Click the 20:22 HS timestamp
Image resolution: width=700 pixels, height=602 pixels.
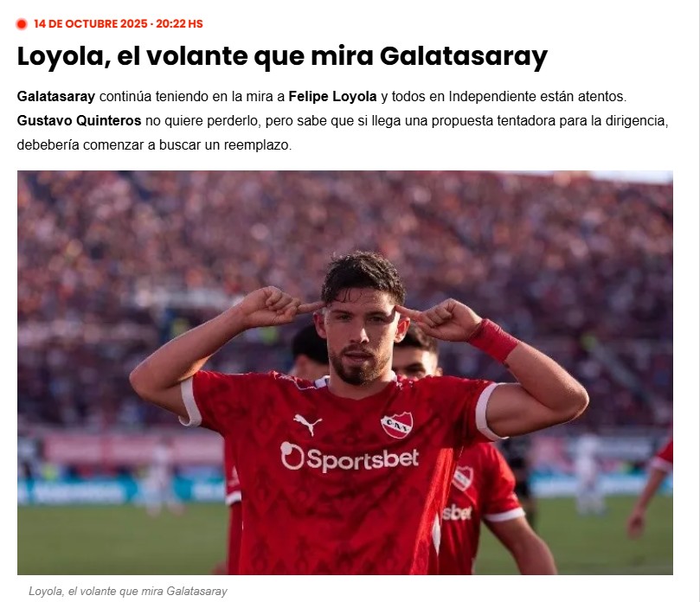(179, 24)
